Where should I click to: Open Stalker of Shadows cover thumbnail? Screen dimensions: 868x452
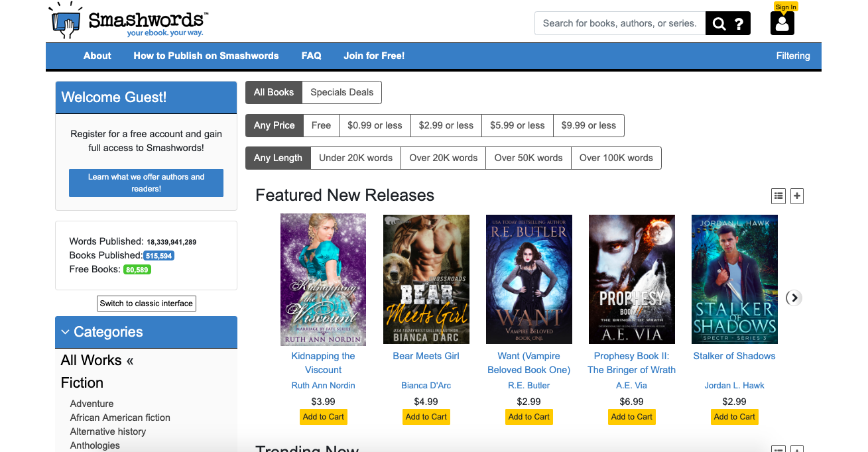pyautogui.click(x=735, y=279)
